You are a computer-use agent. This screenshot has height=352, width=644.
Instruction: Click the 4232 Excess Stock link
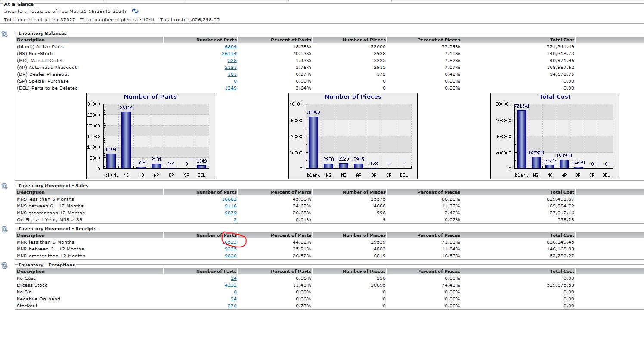click(232, 285)
